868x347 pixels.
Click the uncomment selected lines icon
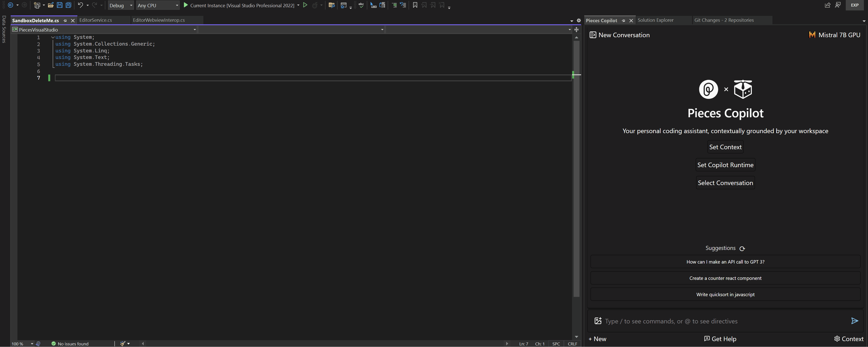[403, 5]
